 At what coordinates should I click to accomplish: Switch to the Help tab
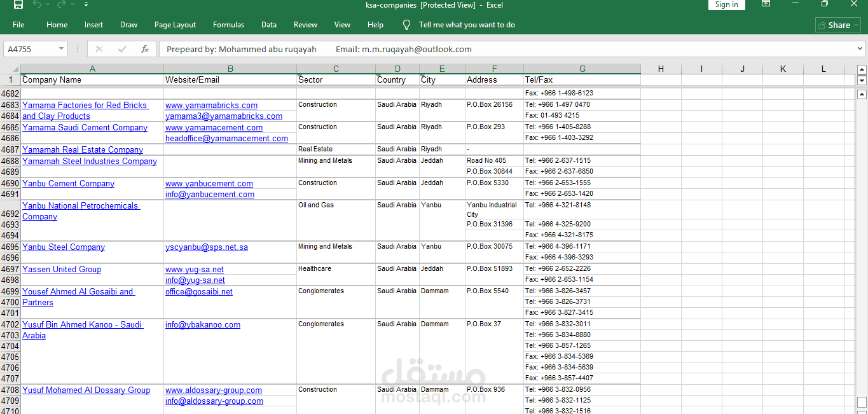[x=375, y=25]
